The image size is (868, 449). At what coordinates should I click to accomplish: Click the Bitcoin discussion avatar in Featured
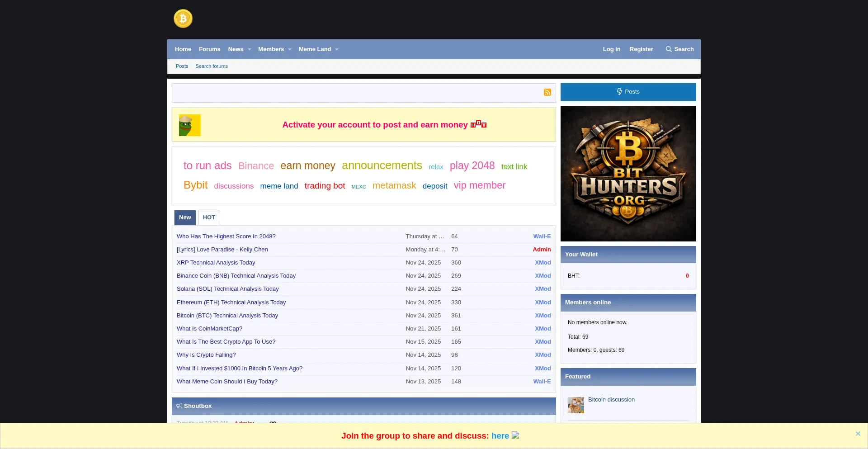[x=575, y=405]
